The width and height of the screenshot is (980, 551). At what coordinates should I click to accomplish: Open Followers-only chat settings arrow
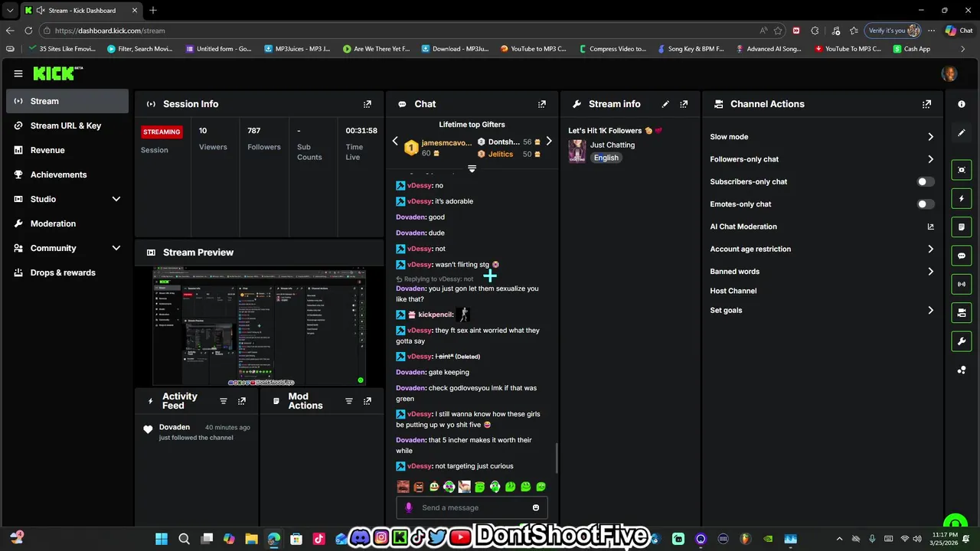tap(930, 159)
